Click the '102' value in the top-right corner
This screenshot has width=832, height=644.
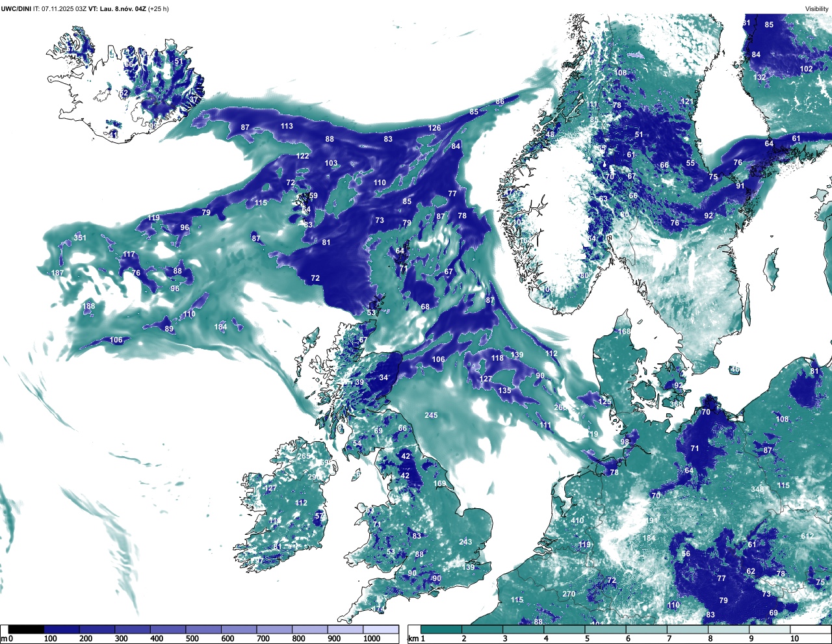(807, 69)
